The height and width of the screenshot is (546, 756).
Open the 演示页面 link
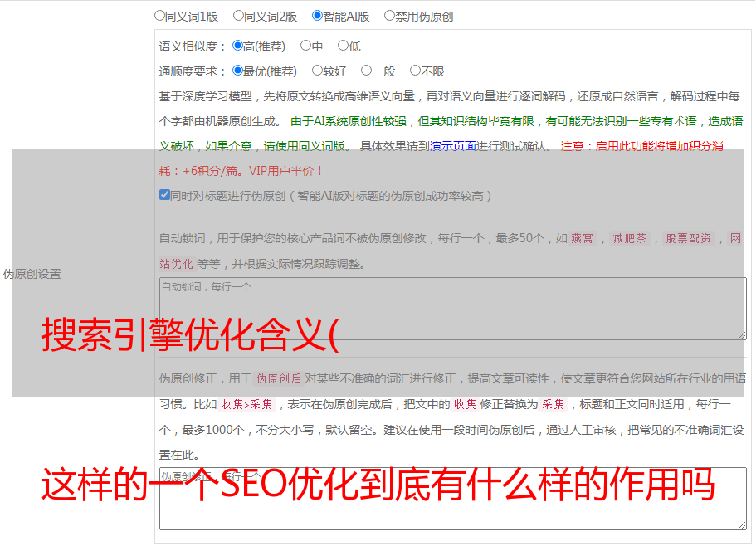pyautogui.click(x=453, y=146)
